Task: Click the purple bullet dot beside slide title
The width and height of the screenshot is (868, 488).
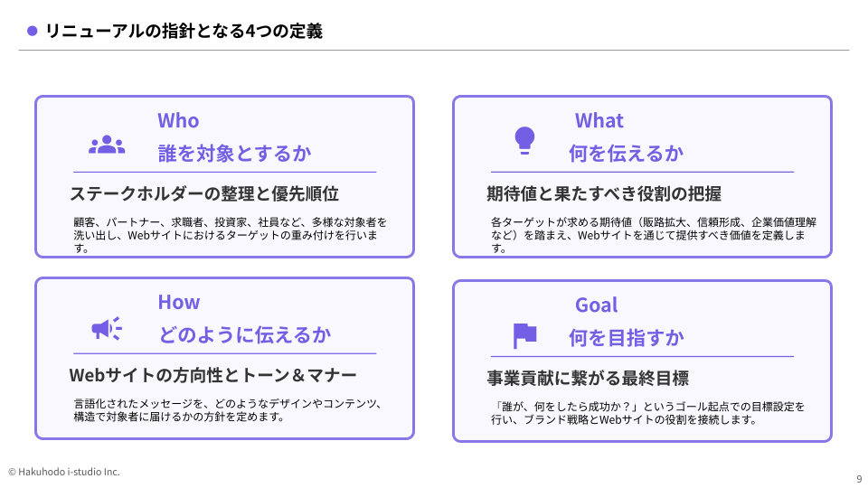Action: 33,31
